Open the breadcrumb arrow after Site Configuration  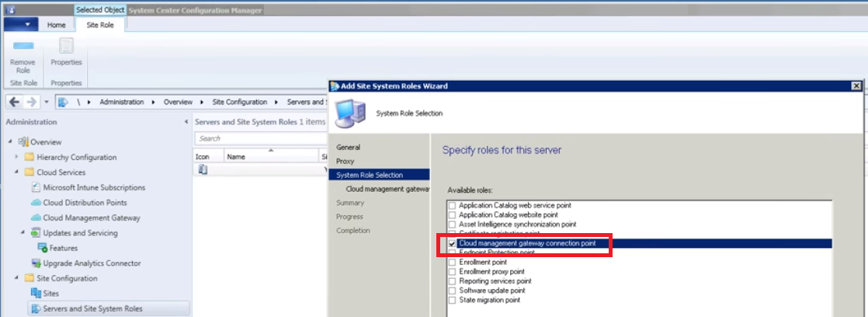tap(275, 102)
